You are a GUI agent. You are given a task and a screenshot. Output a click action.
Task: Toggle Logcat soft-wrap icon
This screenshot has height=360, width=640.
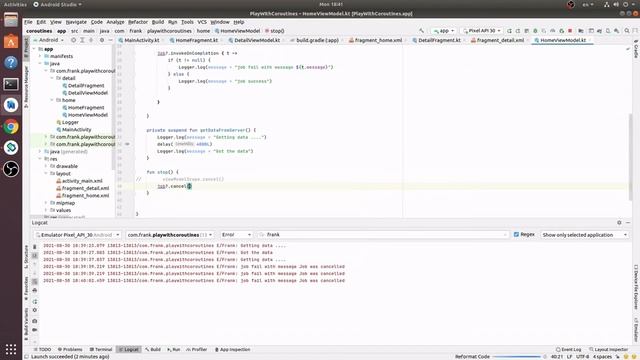(35, 282)
